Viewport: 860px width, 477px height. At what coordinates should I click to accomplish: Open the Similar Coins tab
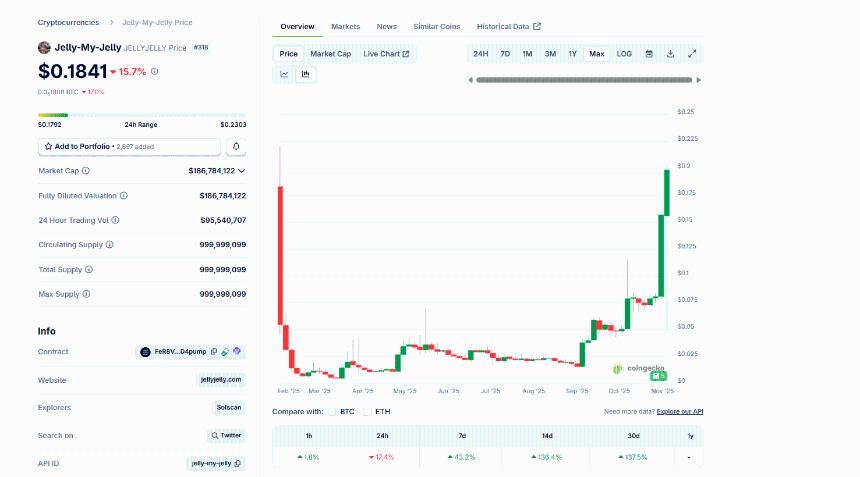coord(437,26)
